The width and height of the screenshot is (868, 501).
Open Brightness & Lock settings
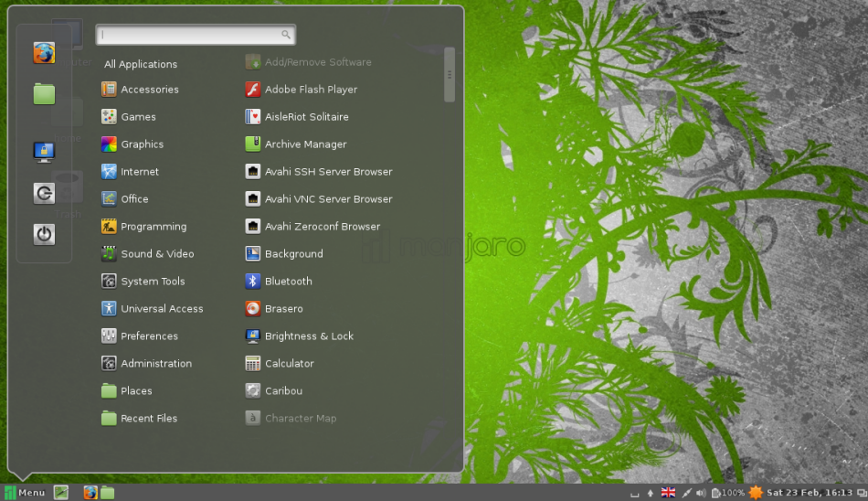[x=299, y=336]
